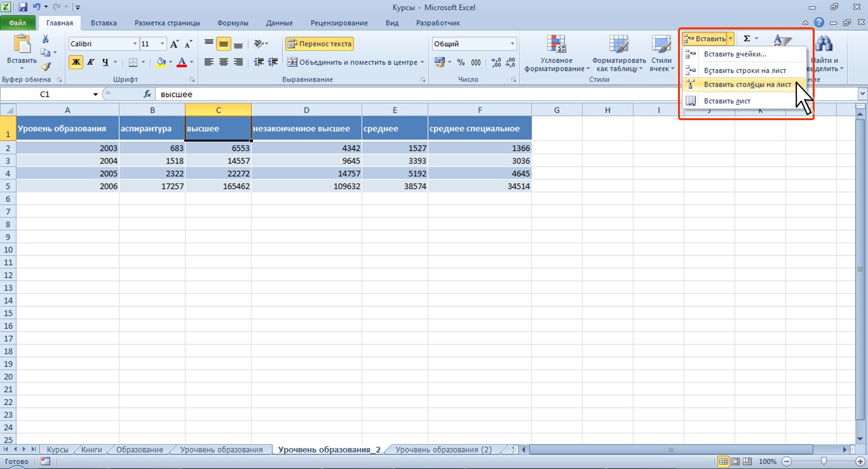
Task: Select sheet tab Книги
Action: [x=92, y=449]
